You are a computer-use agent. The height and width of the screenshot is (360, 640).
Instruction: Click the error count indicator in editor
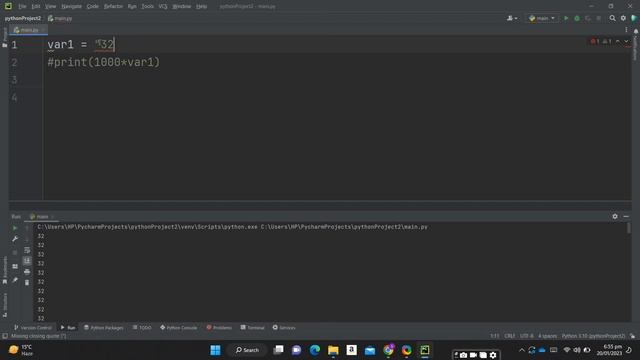[595, 42]
